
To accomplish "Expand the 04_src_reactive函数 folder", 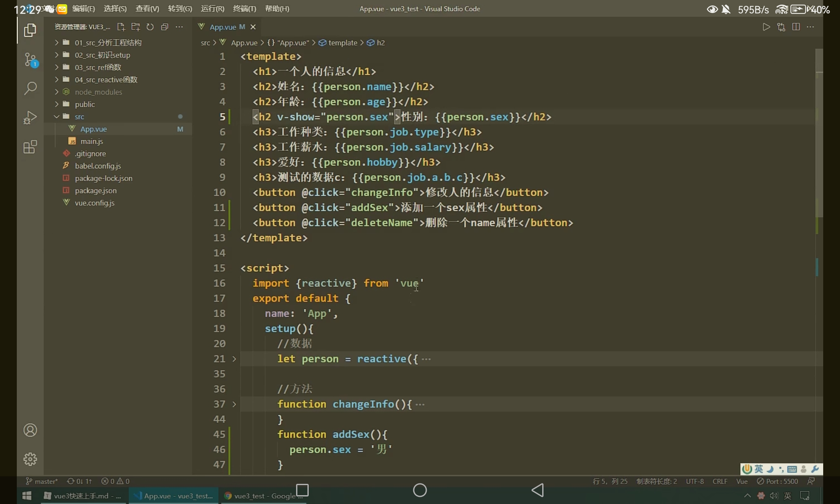I will (x=106, y=80).
